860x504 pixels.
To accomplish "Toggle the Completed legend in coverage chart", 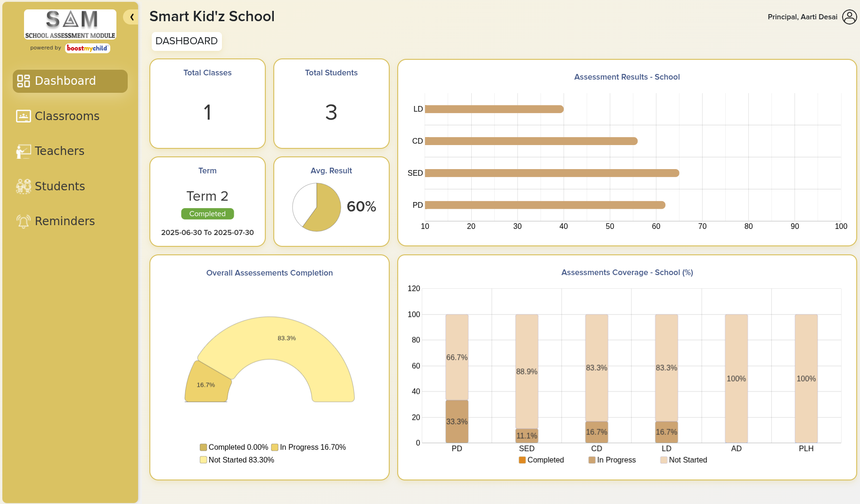I will pos(541,460).
